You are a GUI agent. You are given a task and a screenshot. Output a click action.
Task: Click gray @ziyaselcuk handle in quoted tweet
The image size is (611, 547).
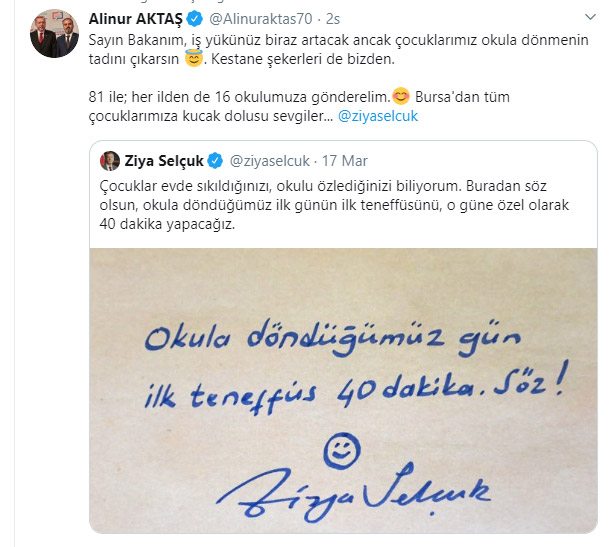[x=270, y=161]
